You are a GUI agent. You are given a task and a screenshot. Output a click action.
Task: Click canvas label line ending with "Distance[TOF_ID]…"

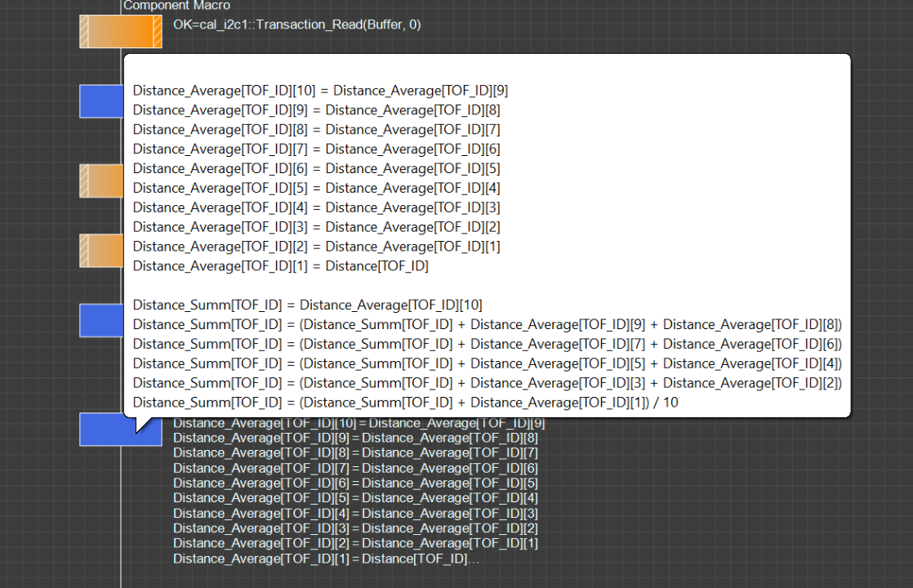325,559
